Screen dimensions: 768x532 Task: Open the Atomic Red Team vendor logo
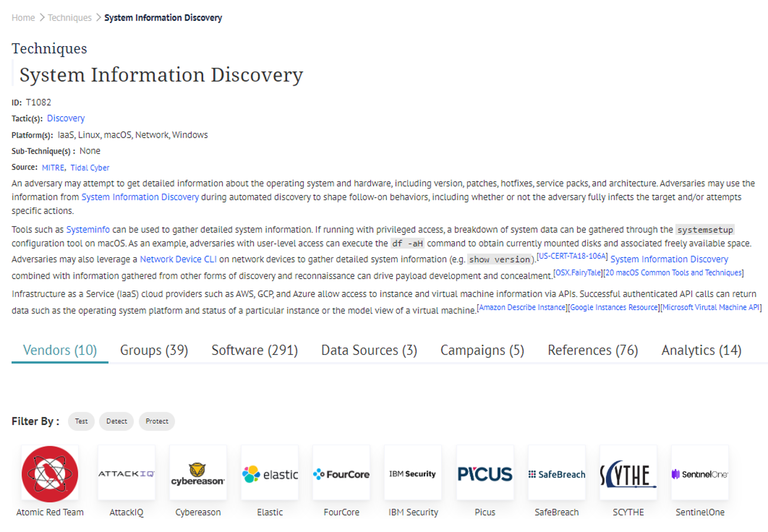point(50,474)
